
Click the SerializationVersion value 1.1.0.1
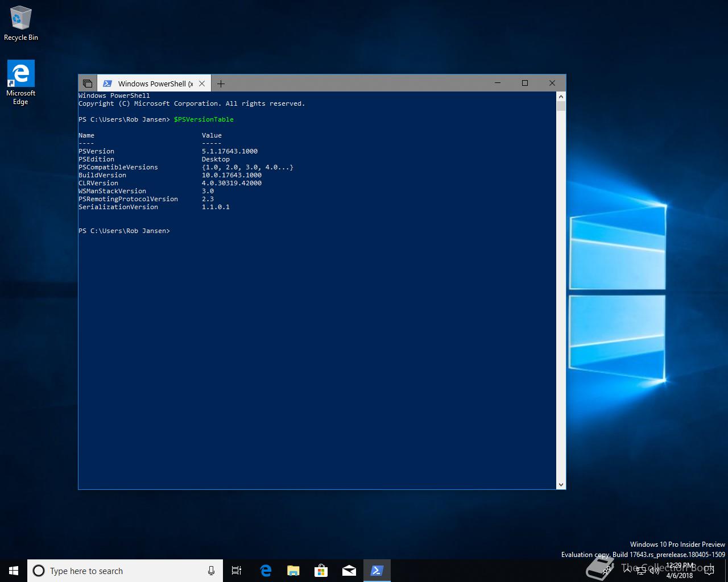tap(216, 207)
